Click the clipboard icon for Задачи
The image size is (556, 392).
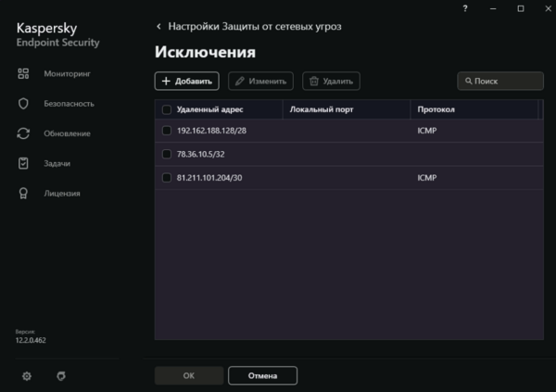(23, 163)
